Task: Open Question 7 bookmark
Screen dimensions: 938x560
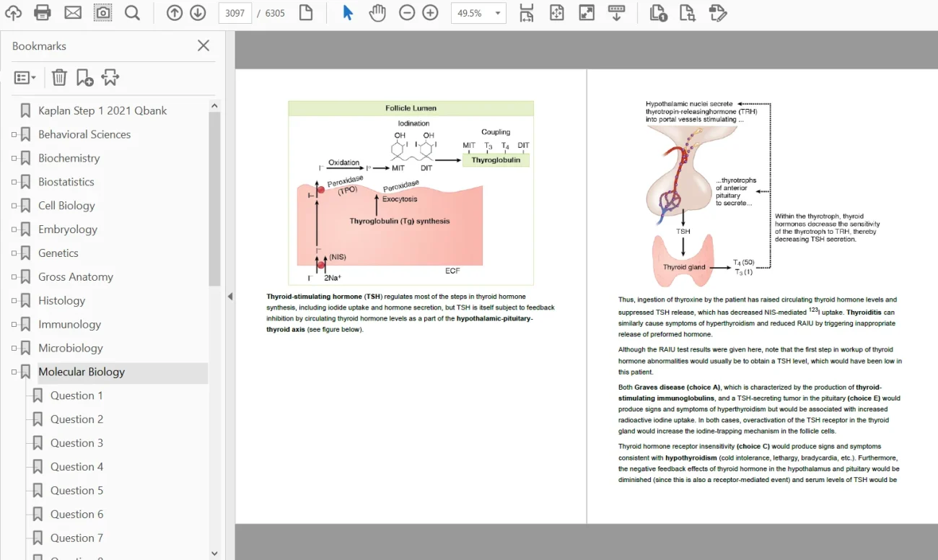Action: 76,538
